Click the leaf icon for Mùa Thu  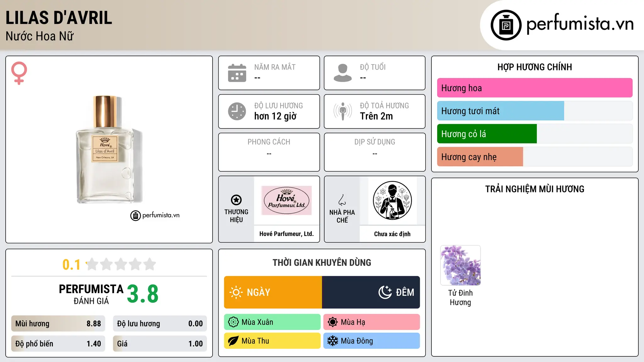coord(233,341)
